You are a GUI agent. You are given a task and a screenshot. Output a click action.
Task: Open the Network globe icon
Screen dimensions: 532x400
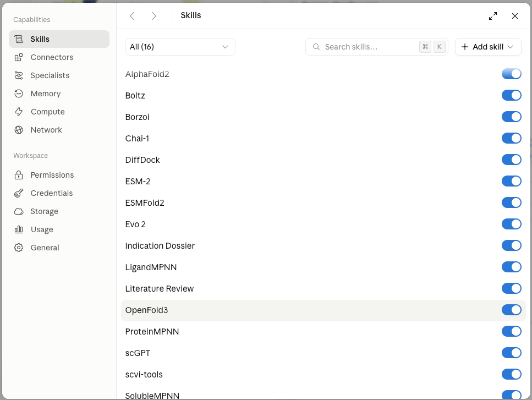[19, 130]
